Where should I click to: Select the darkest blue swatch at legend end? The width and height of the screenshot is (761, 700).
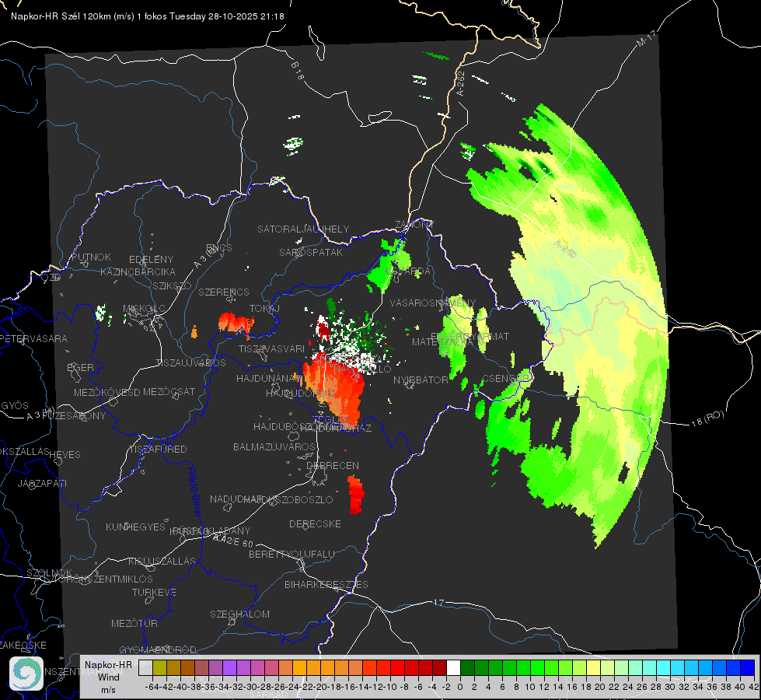pyautogui.click(x=748, y=667)
